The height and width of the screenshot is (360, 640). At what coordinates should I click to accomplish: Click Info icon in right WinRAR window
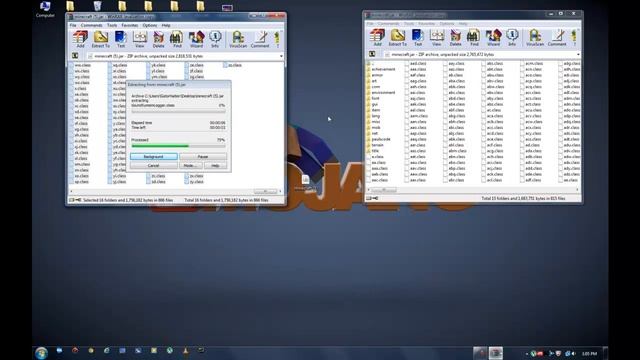(x=512, y=37)
